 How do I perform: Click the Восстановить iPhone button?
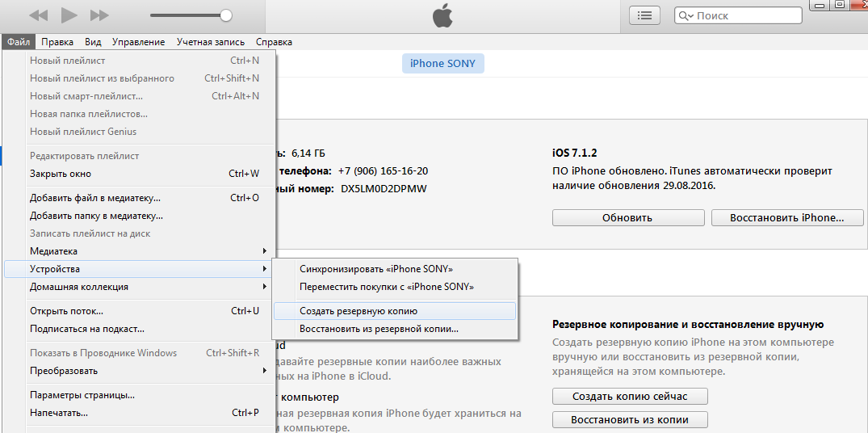click(786, 217)
